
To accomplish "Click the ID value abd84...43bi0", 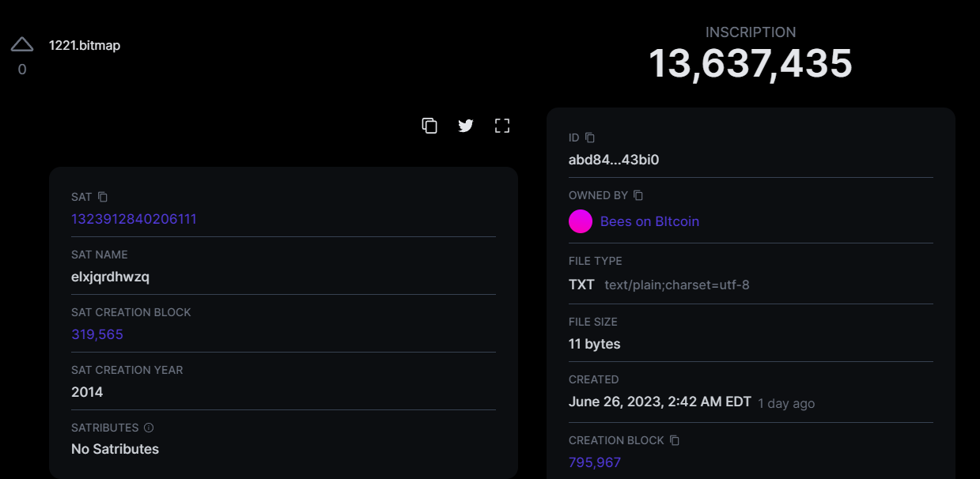I will point(614,160).
